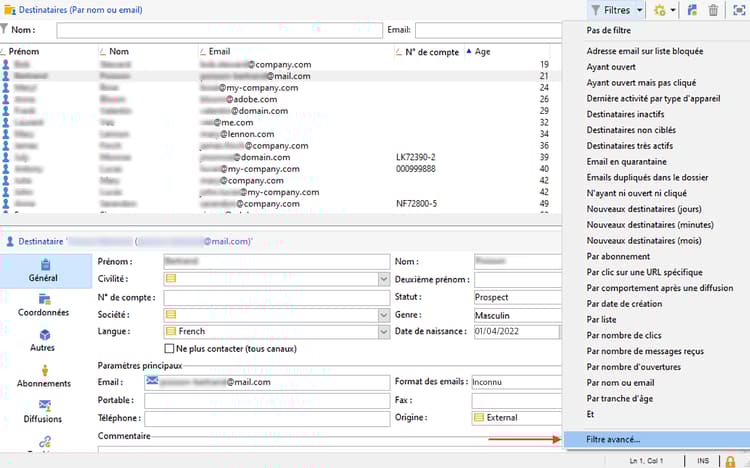Screen dimensions: 750x468
Task: Click the person icon in 000999888 row
Action: point(5,169)
